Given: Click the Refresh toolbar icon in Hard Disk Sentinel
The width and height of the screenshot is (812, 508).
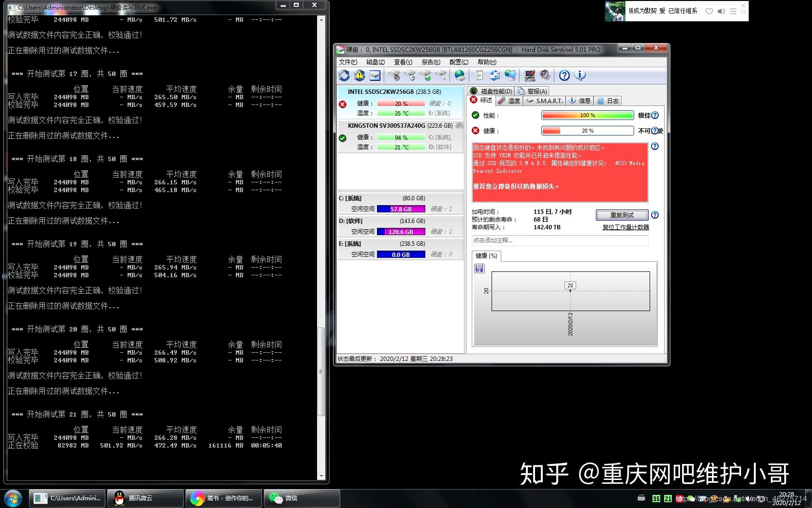Looking at the screenshot, I should pyautogui.click(x=344, y=75).
